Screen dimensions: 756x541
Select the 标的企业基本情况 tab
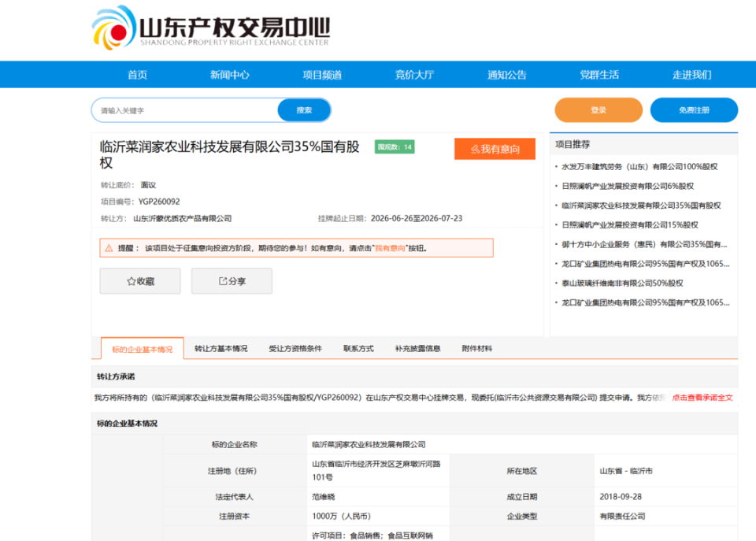point(143,349)
